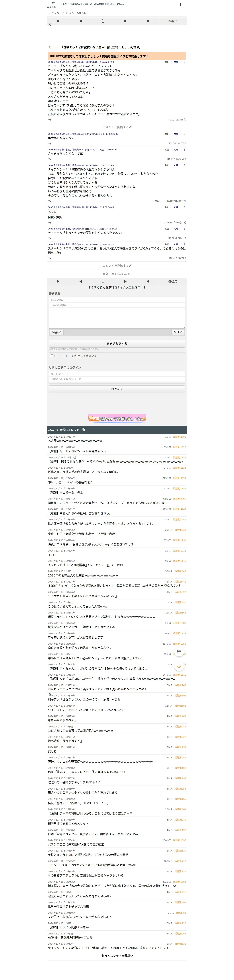Close the ad with the X icon
This screenshot has height=980, width=234.
49,25
